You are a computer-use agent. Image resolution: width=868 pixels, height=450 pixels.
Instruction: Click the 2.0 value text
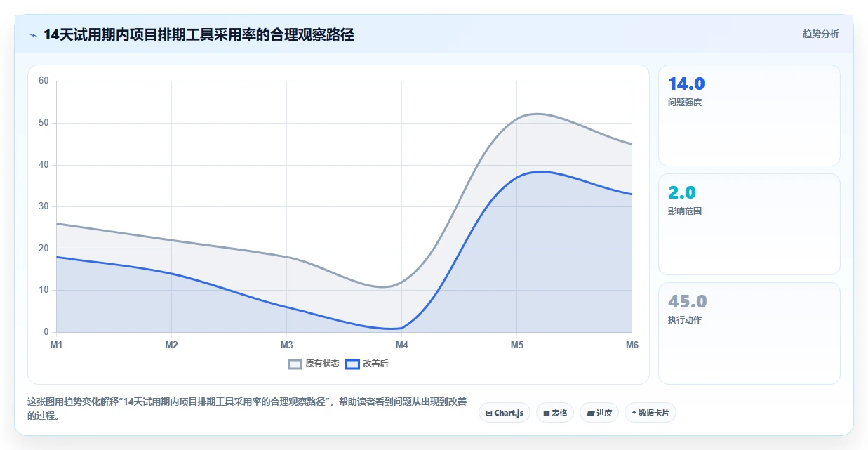[682, 192]
